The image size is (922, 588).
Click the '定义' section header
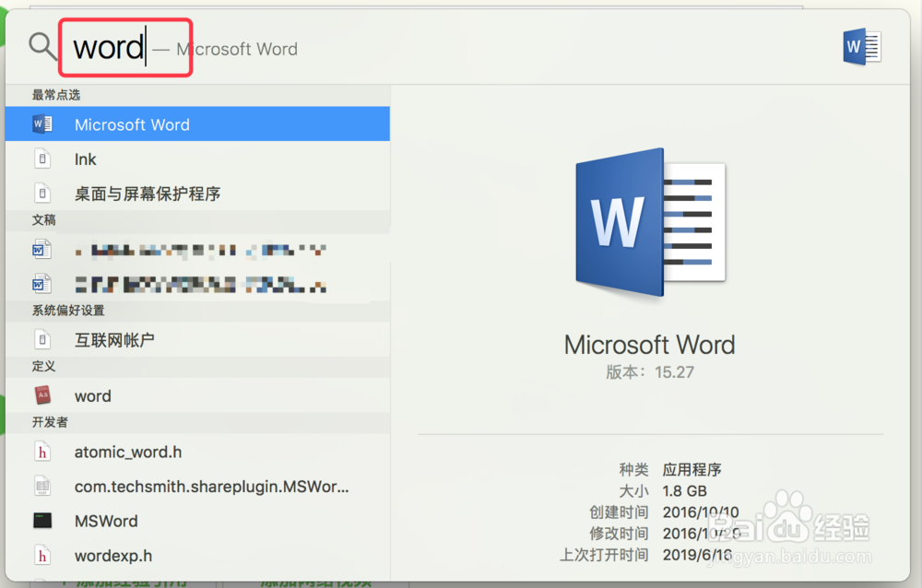(44, 366)
